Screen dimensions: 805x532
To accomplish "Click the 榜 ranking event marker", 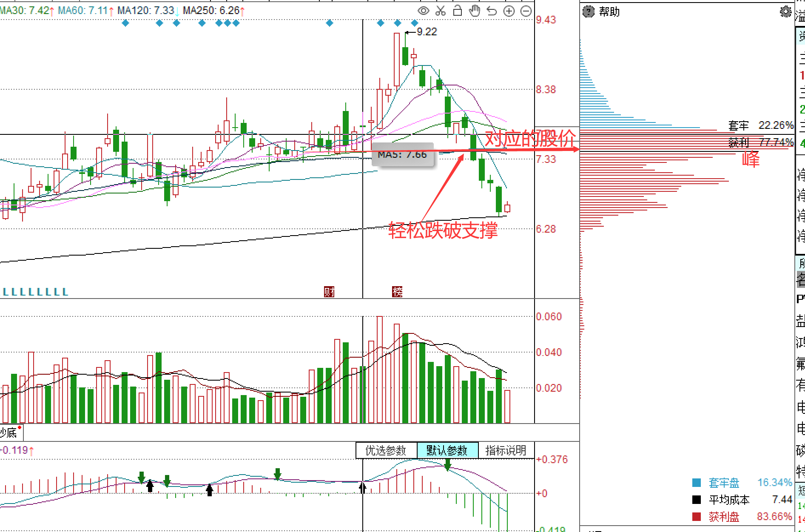I will tap(397, 292).
